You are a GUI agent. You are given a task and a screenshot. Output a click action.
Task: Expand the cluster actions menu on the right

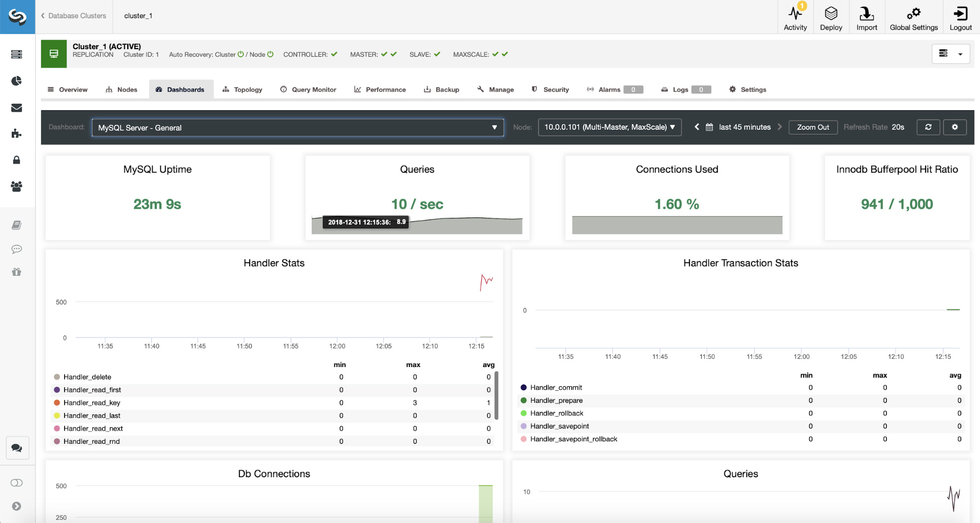click(950, 54)
